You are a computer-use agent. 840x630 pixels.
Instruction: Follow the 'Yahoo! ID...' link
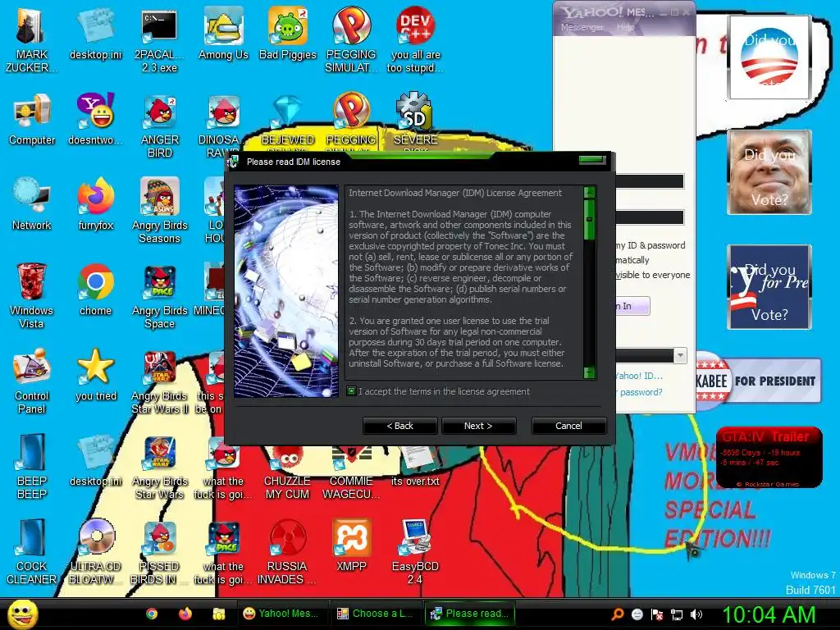(x=639, y=376)
